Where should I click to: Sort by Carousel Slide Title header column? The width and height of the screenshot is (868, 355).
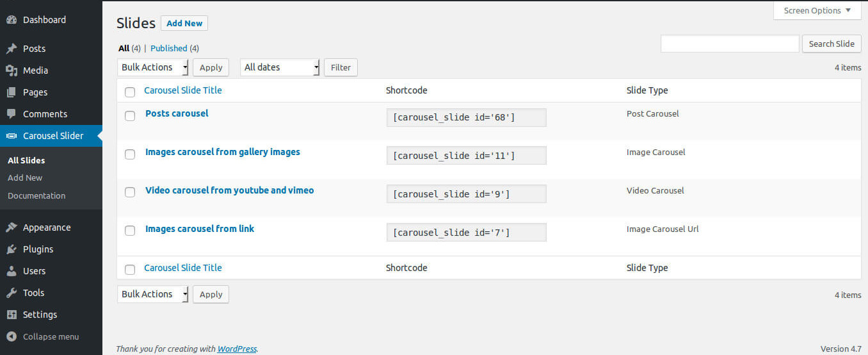183,90
